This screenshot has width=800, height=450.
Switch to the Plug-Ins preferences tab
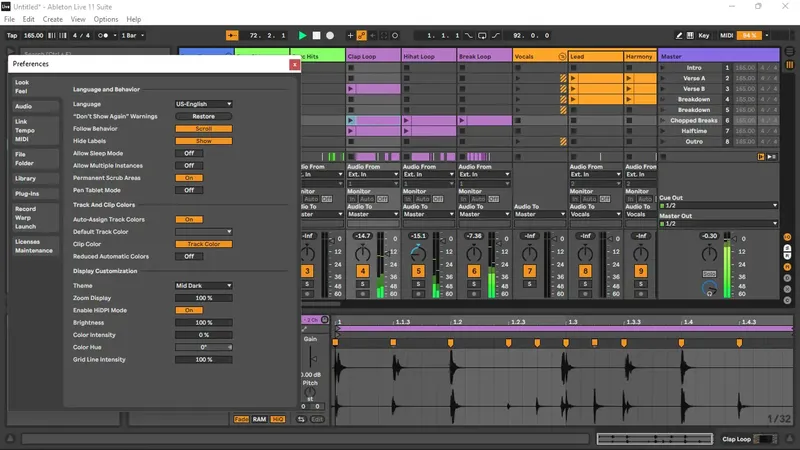(27, 193)
